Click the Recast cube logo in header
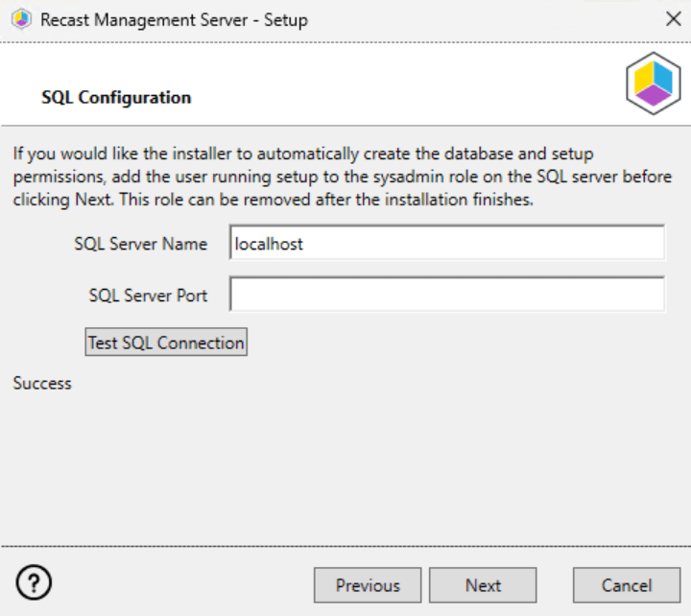Image resolution: width=691 pixels, height=616 pixels. pyautogui.click(x=654, y=83)
